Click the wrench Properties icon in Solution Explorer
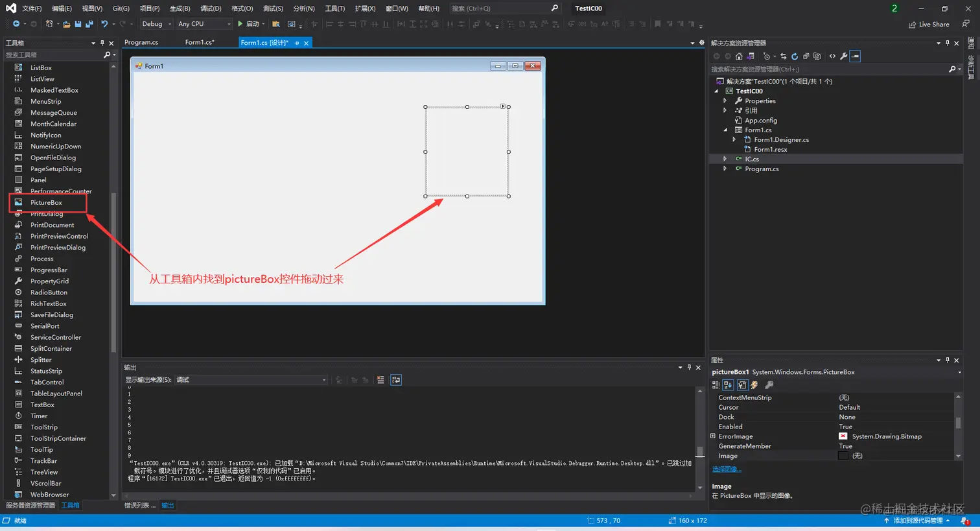The height and width of the screenshot is (531, 980). point(843,56)
